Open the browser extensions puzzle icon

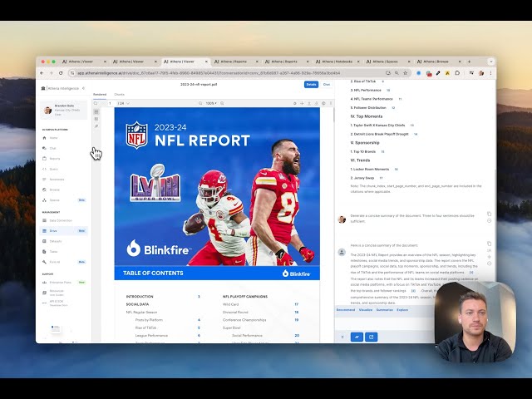(x=457, y=73)
